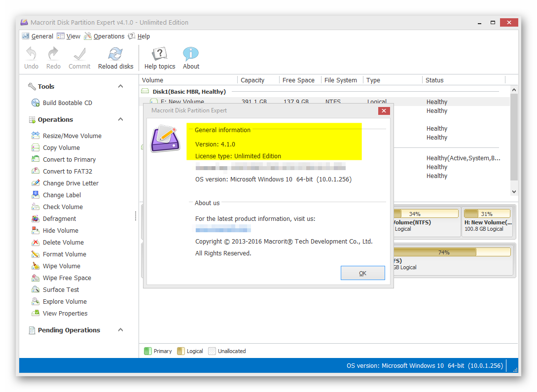
Task: Run Surface Test from its icon
Action: [36, 289]
